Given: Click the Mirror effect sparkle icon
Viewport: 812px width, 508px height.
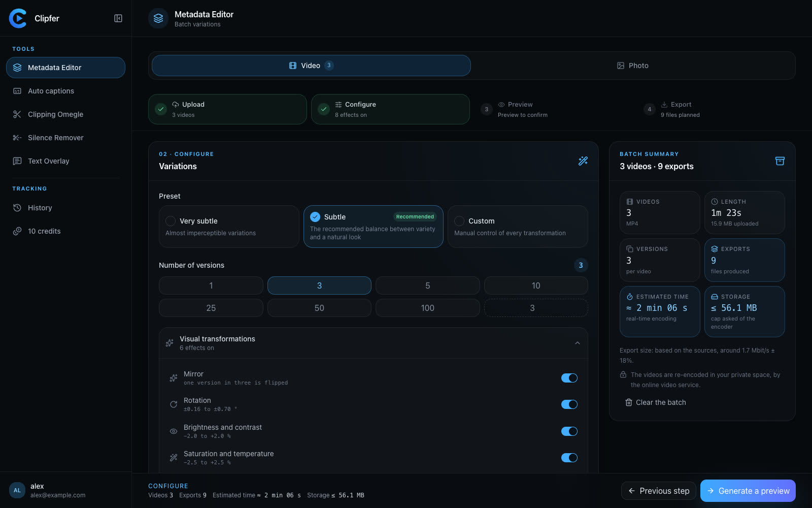Looking at the screenshot, I should click(x=174, y=378).
